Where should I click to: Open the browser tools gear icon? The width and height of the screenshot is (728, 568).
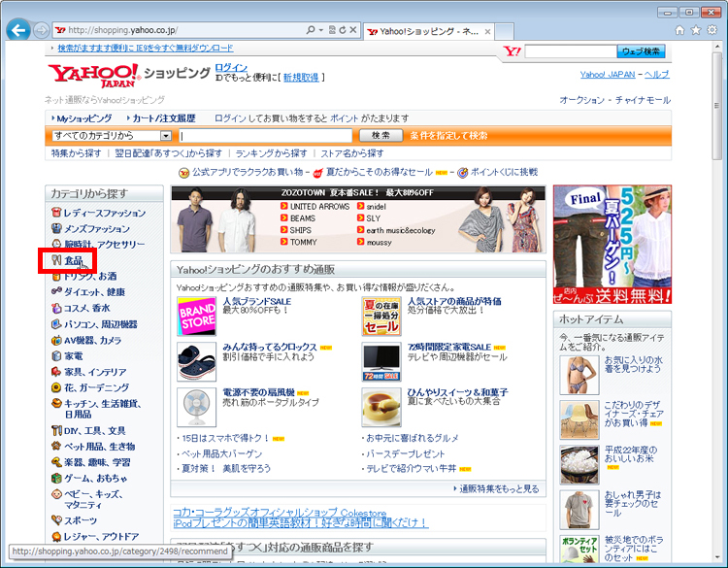[712, 30]
